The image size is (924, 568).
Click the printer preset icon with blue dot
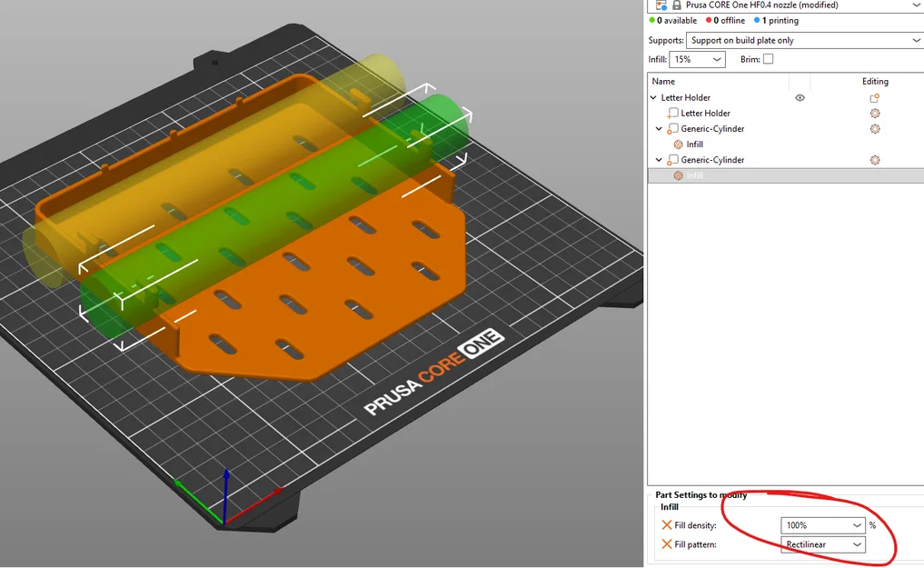(661, 5)
